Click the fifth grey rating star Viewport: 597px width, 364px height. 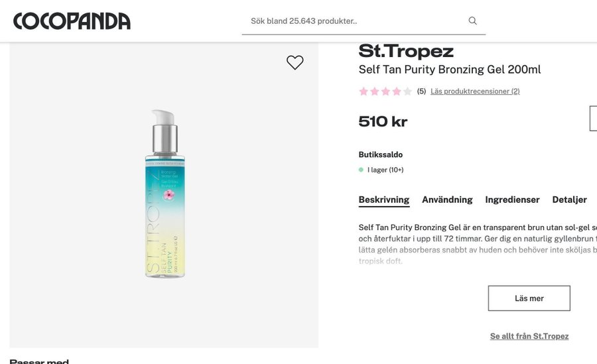408,91
